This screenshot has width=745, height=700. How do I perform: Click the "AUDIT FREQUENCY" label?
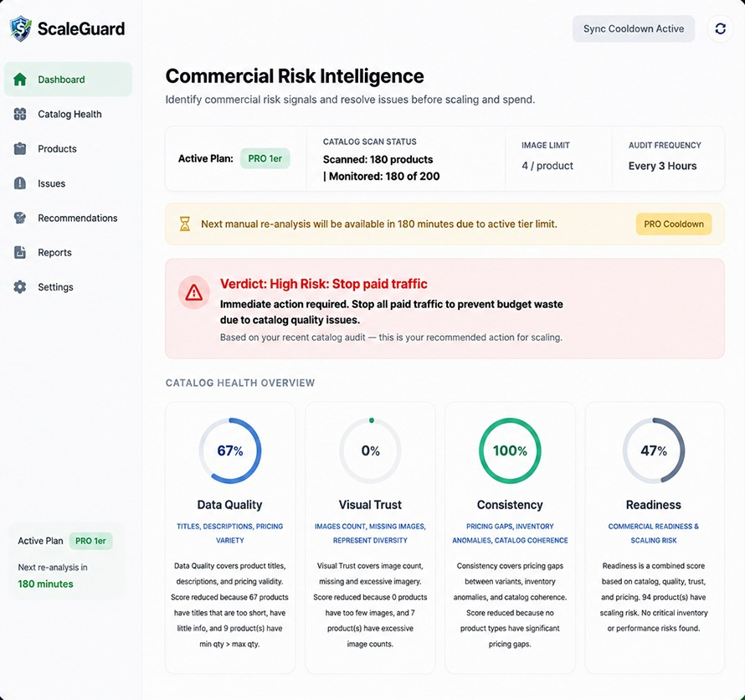pos(665,146)
